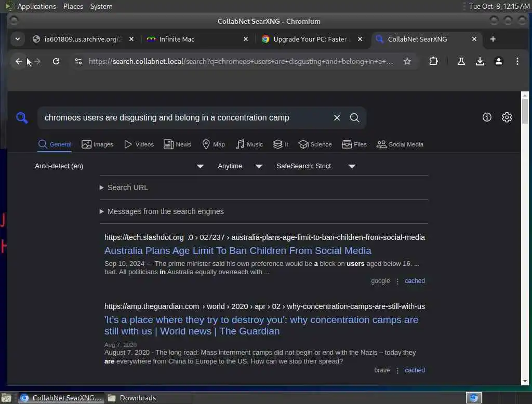Open the Auto-detect (en) language dropdown

[119, 166]
